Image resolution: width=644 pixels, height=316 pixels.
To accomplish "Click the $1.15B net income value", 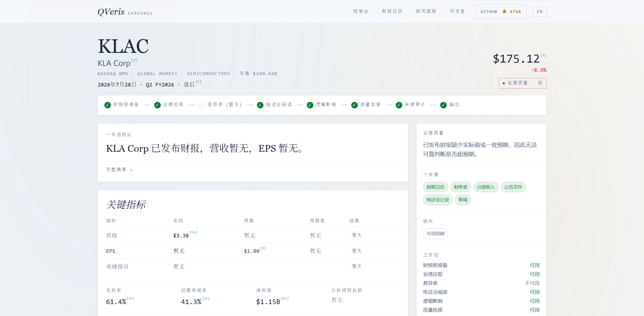I will tap(268, 302).
